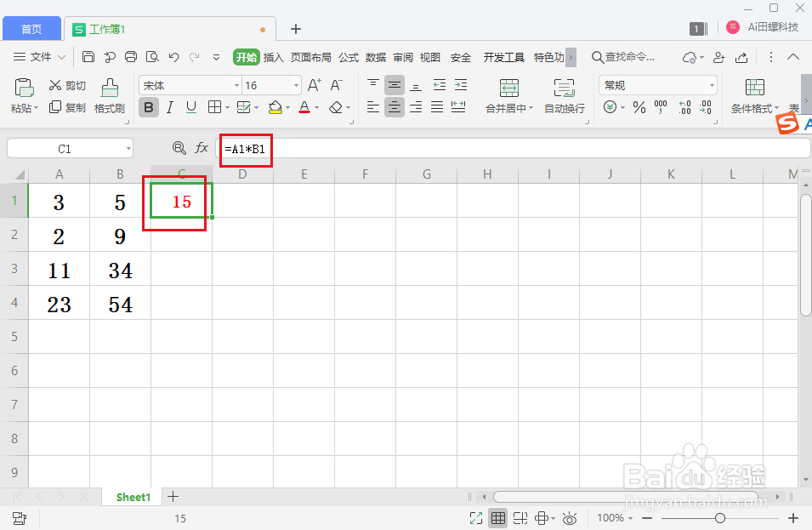Decrease indent in the cell
812x530 pixels.
click(x=439, y=84)
